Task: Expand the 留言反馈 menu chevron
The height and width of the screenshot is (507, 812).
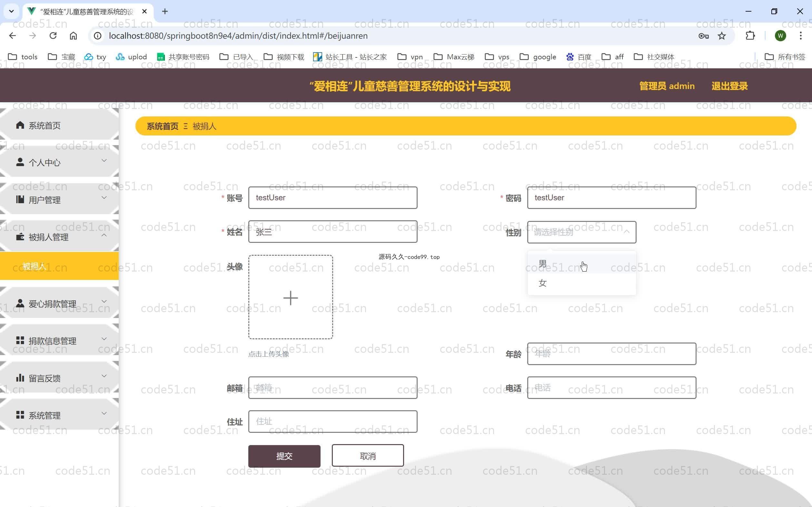Action: (104, 376)
